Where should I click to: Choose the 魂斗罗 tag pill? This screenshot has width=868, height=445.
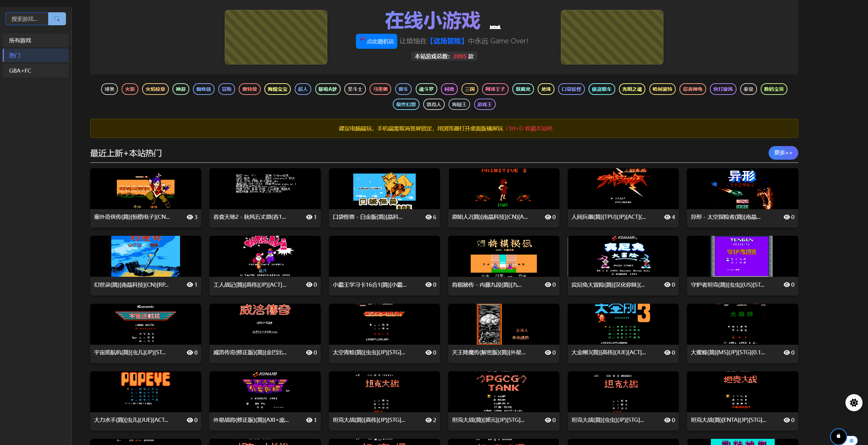coord(426,89)
